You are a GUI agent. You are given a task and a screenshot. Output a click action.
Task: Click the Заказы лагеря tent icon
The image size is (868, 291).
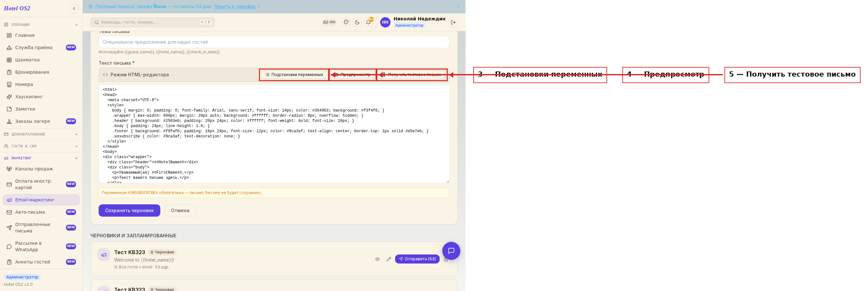pos(9,121)
